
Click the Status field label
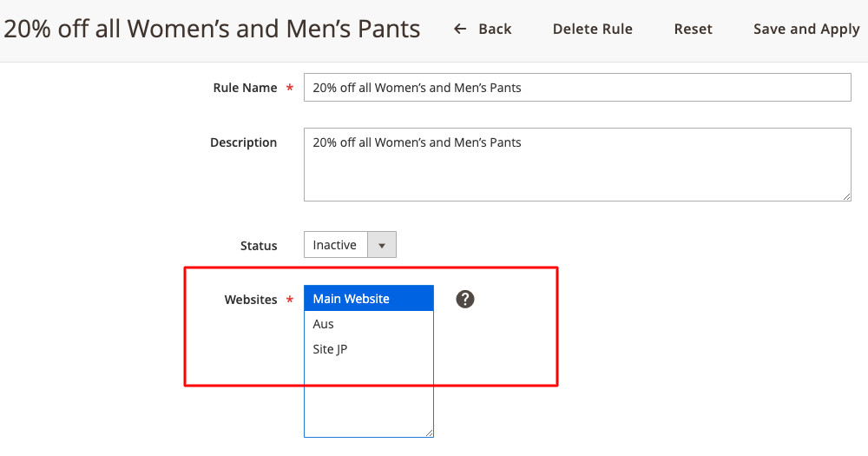tap(259, 246)
